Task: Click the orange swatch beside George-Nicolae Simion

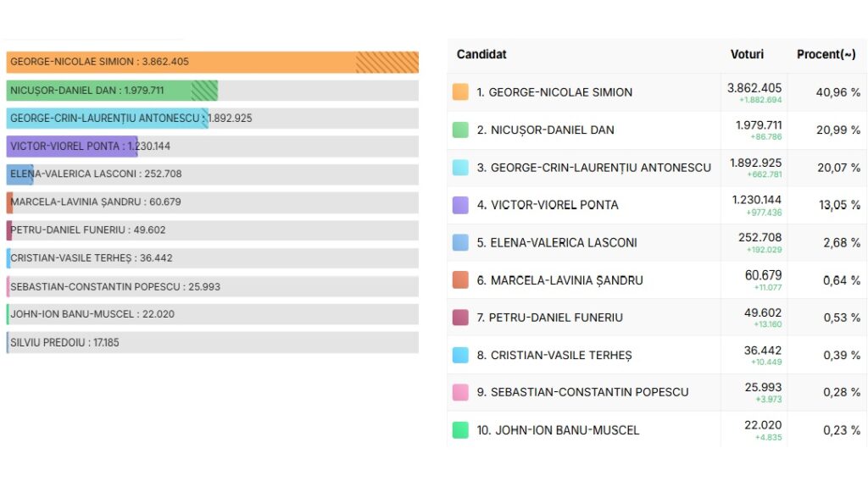Action: point(460,92)
